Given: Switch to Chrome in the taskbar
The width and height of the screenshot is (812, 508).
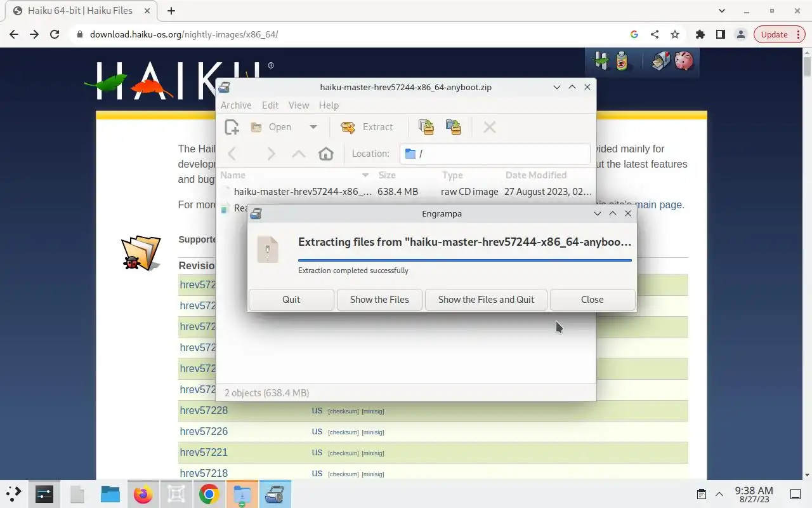Looking at the screenshot, I should tap(209, 494).
